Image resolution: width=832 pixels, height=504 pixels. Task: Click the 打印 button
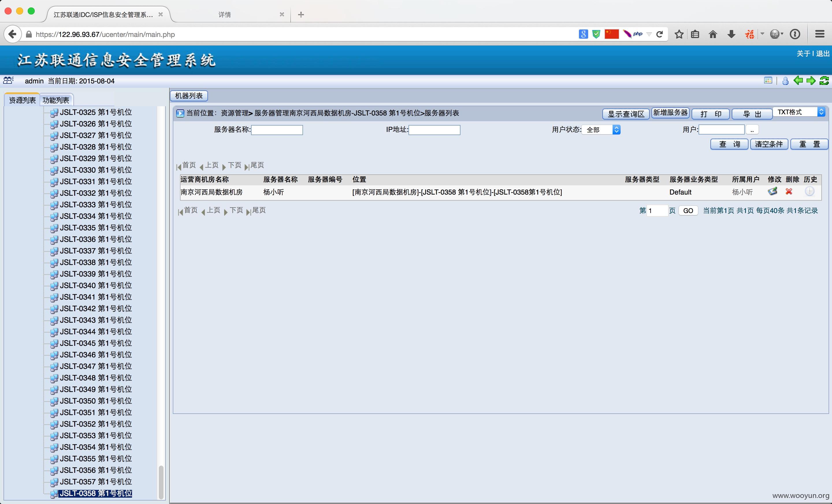coord(711,114)
